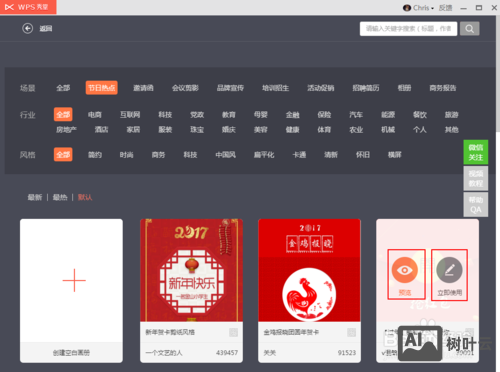Select the 汽车 industry filter
This screenshot has width=500, height=372.
click(x=356, y=115)
